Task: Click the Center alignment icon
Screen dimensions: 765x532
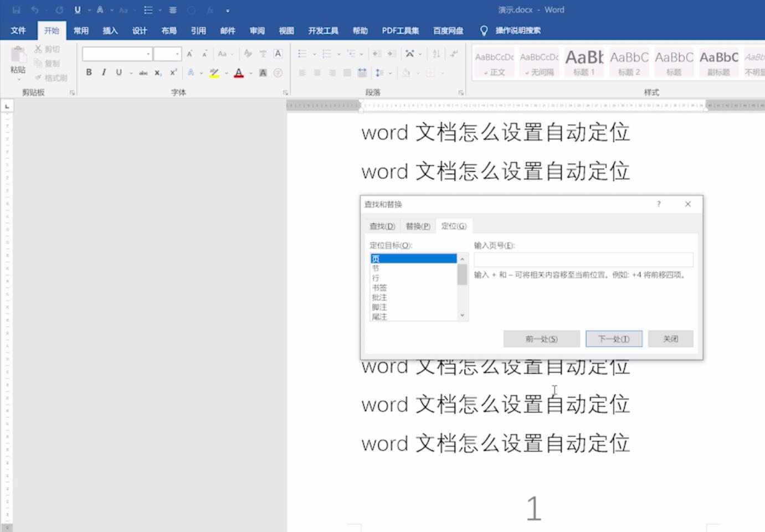Action: pos(317,73)
